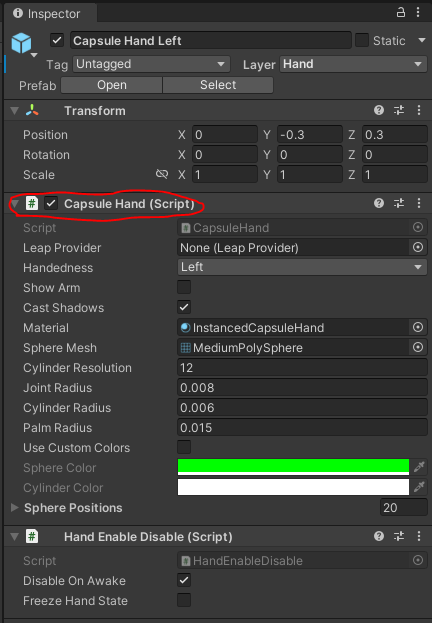Click the Inspector lock icon
Screen dimensions: 432x623
click(401, 13)
